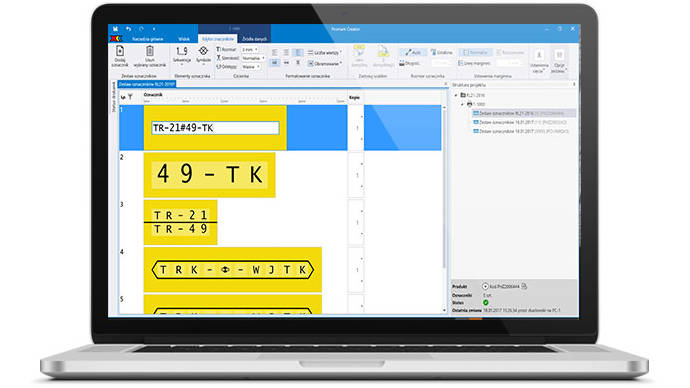Decrease copies count for row 4
This screenshot has height=388, width=690.
point(362,281)
